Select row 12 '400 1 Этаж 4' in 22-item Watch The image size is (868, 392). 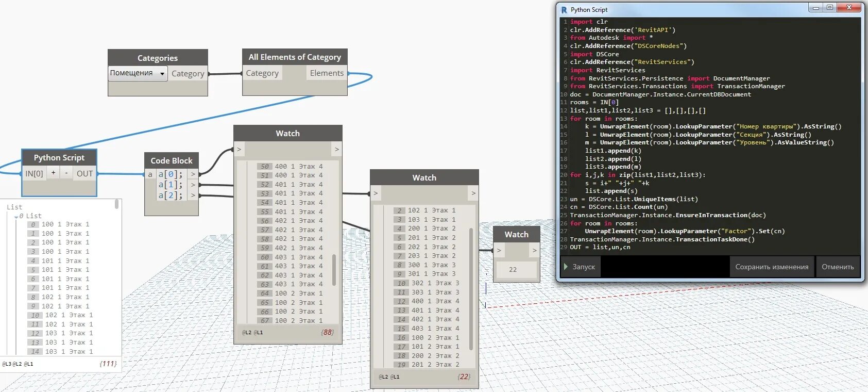point(427,301)
